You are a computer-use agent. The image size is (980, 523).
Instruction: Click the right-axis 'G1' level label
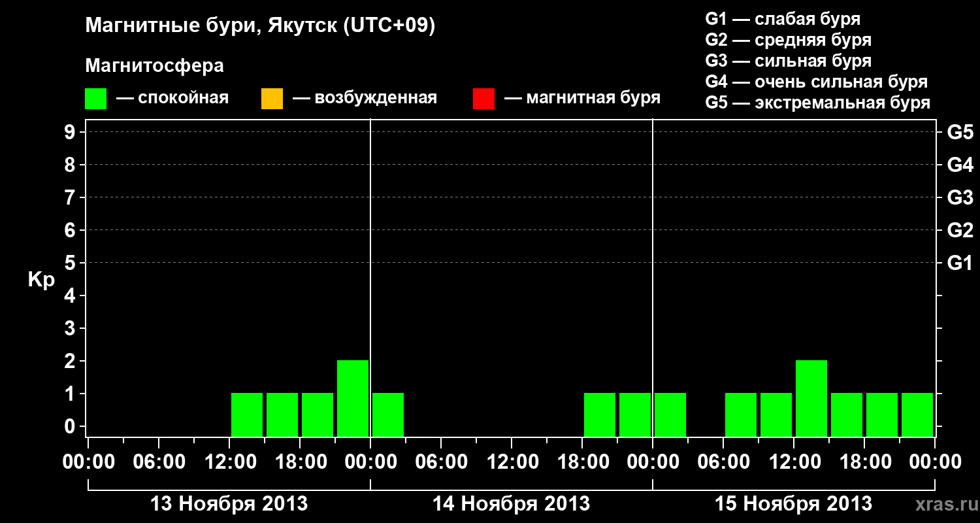pos(960,263)
